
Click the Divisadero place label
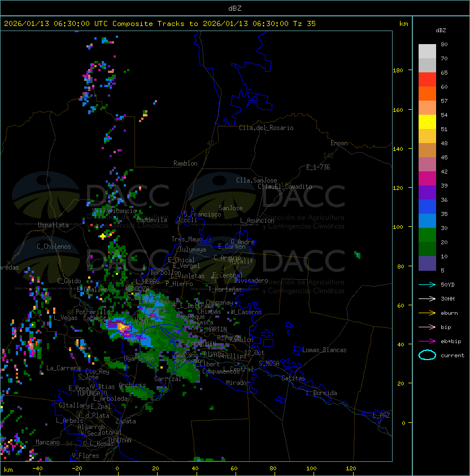(251, 280)
